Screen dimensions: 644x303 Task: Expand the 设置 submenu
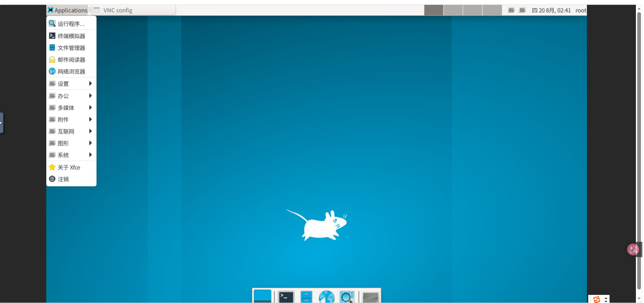click(71, 83)
